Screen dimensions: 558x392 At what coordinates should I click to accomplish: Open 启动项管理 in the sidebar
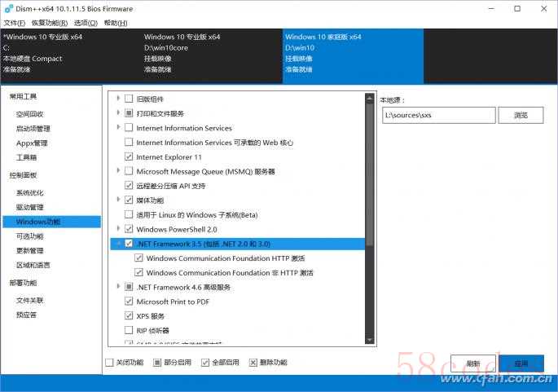33,129
